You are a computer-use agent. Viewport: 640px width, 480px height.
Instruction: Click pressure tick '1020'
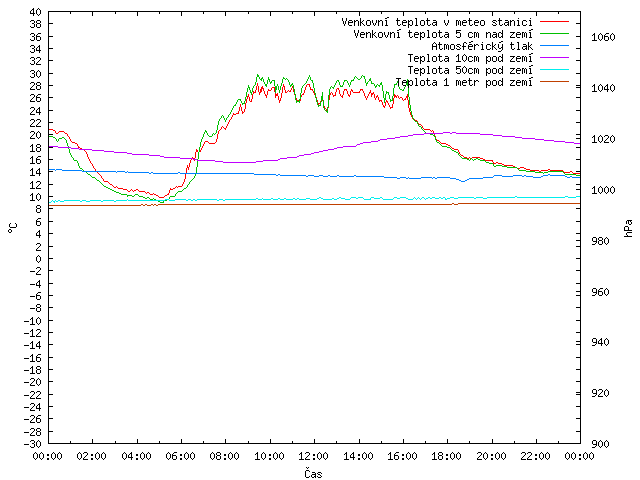[603, 139]
